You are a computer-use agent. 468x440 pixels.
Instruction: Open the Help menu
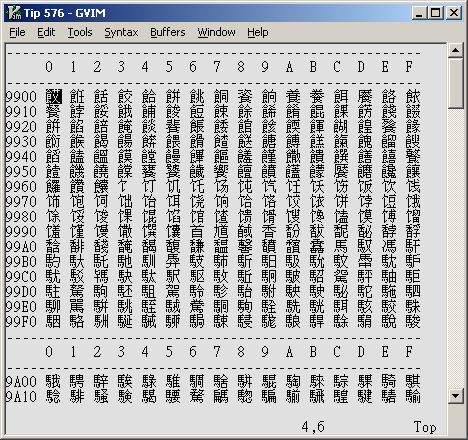258,32
